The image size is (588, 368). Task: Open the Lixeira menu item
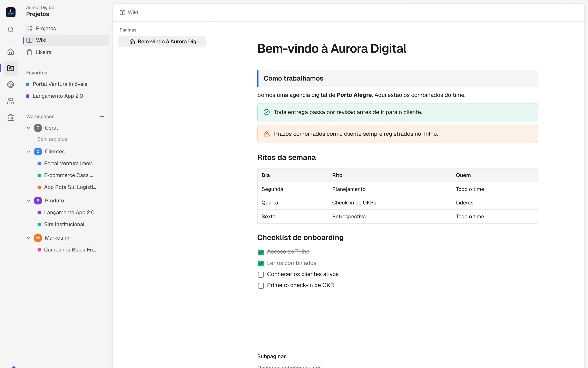point(66,52)
